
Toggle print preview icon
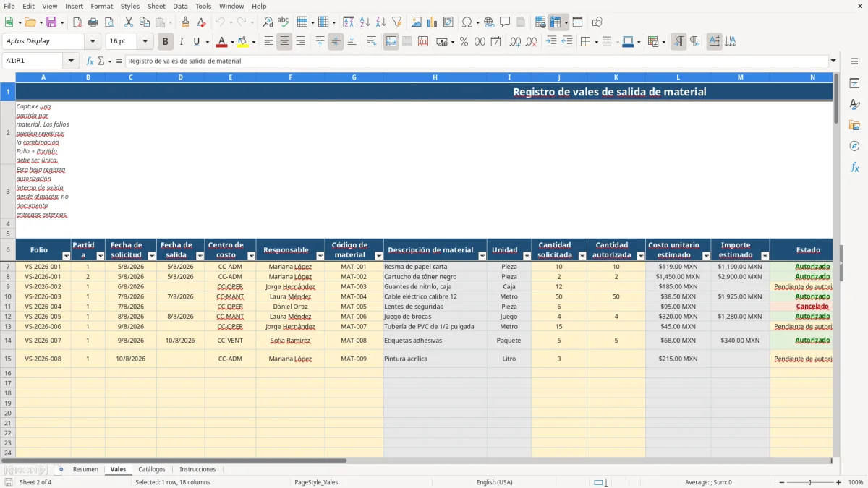point(109,22)
